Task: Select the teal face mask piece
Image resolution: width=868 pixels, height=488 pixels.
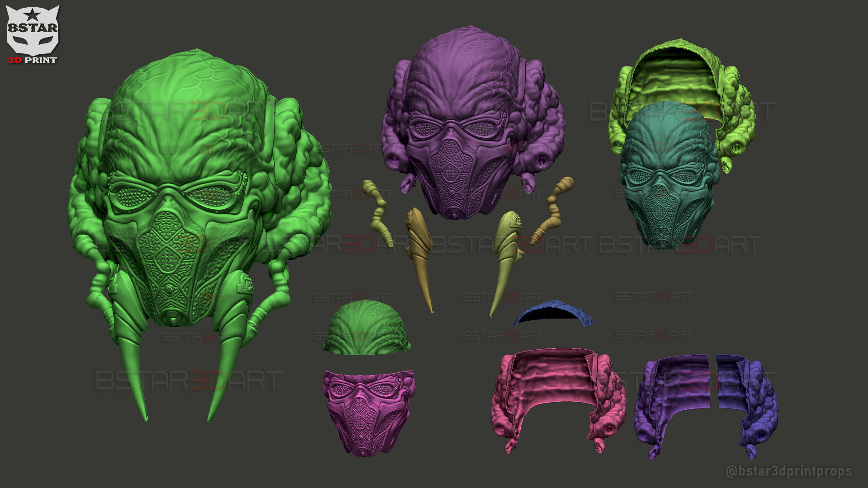Action: (669, 176)
